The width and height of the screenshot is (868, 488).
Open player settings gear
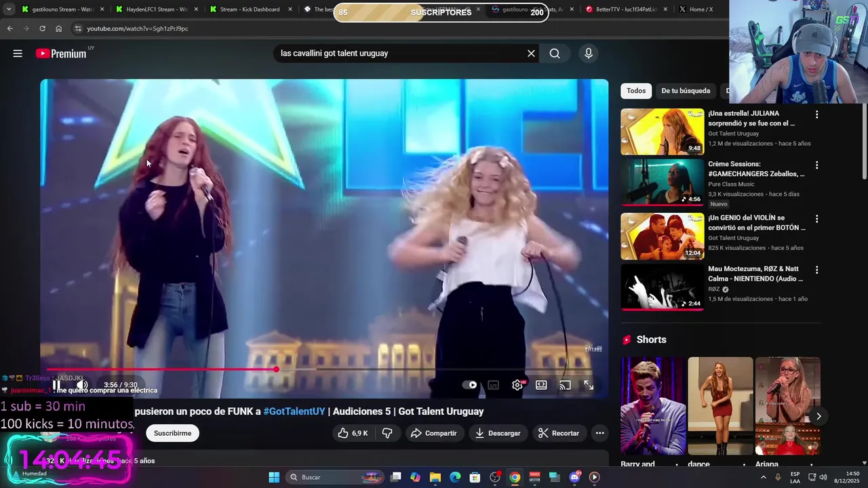517,385
